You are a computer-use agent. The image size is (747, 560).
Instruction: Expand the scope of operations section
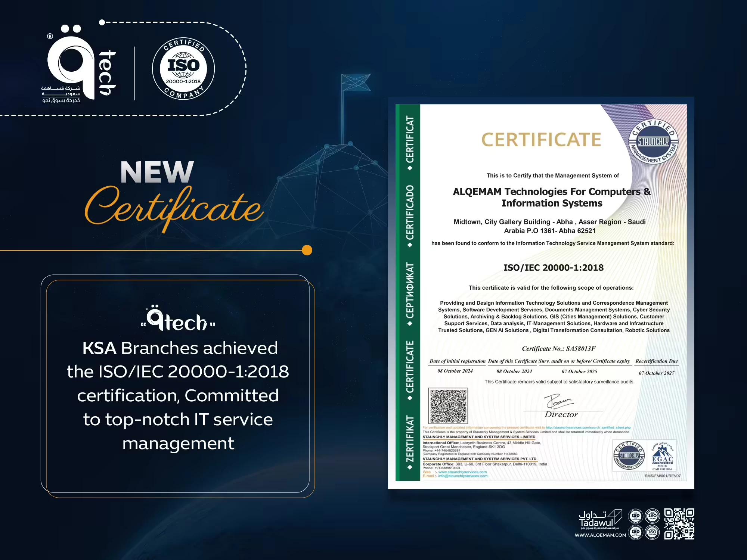[554, 316]
